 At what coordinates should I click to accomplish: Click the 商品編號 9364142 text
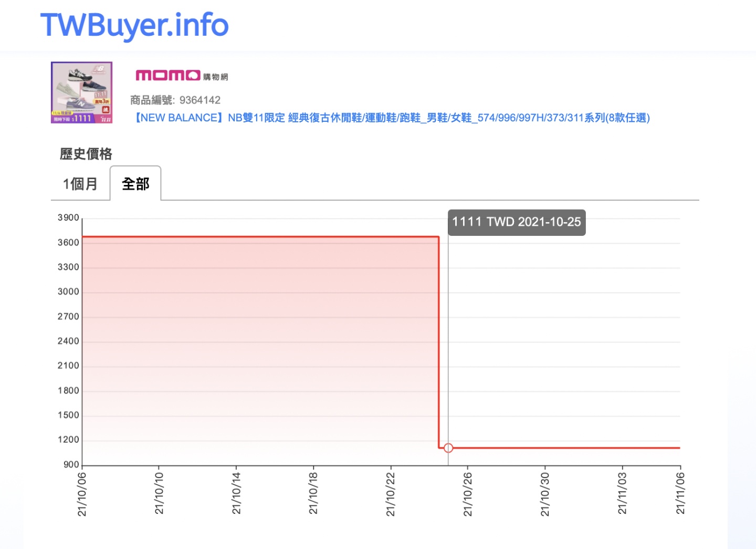[173, 100]
